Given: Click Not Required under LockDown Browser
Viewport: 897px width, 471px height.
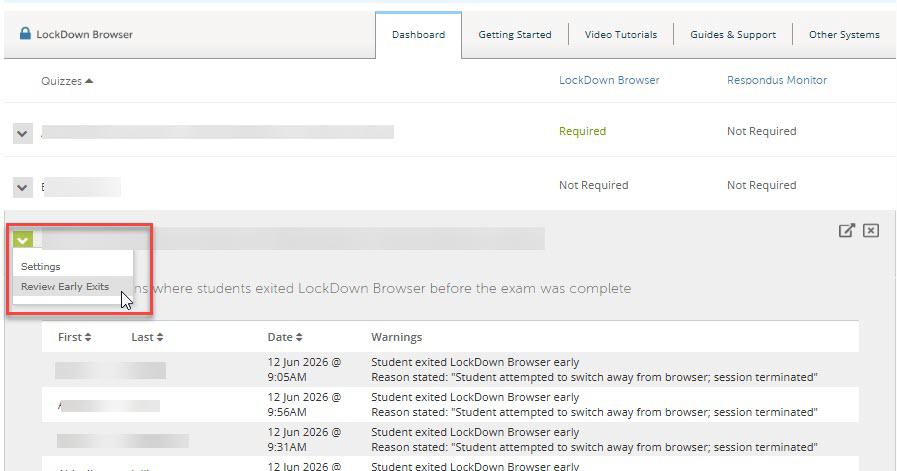Looking at the screenshot, I should click(x=593, y=185).
